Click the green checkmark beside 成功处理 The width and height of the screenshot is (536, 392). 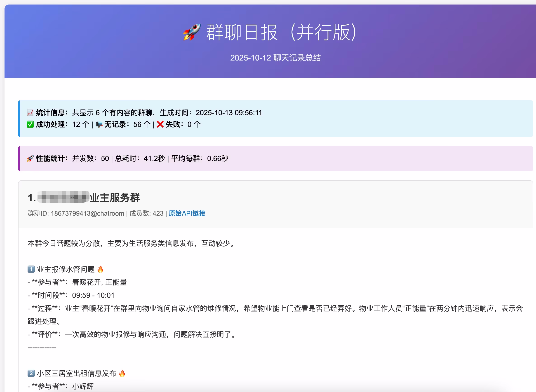point(30,124)
